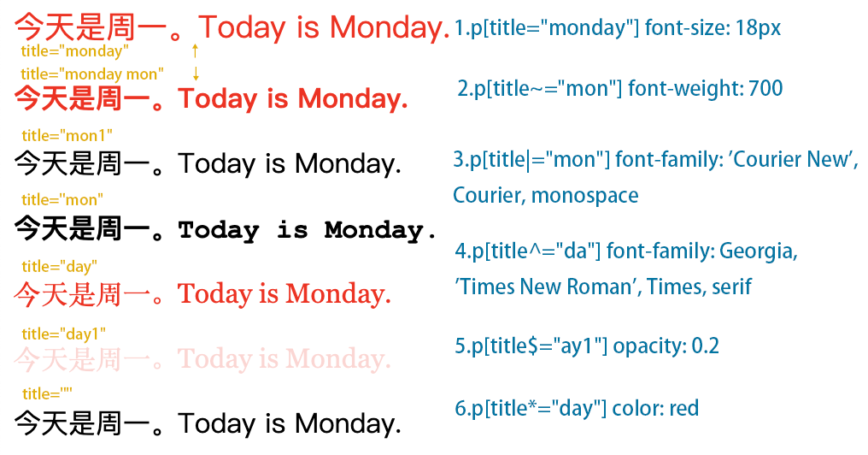Click the yellow up arrow icon
This screenshot has width=868, height=455.
(195, 51)
